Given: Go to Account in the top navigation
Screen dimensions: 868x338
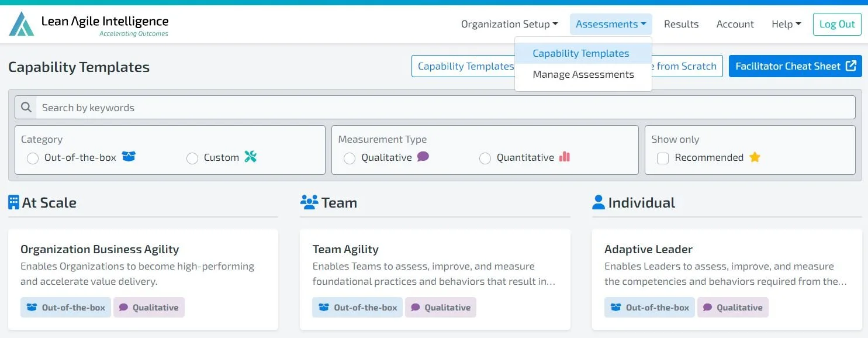Looking at the screenshot, I should [x=735, y=24].
